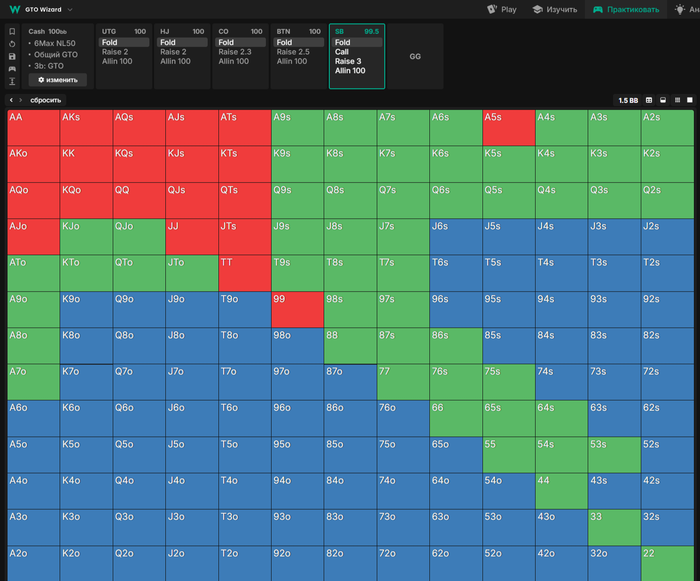Select the 86s hand cell
The height and width of the screenshot is (581, 700).
point(456,346)
